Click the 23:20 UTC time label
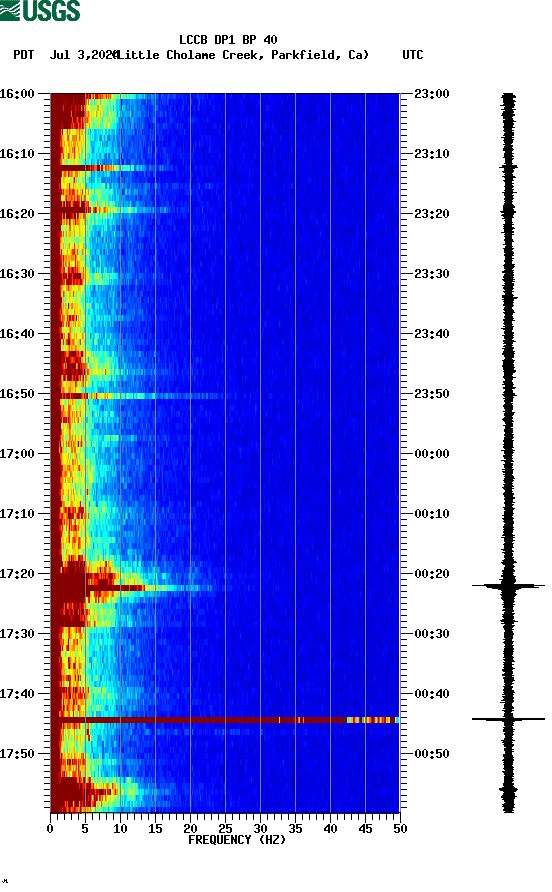The height and width of the screenshot is (892, 552). point(432,214)
